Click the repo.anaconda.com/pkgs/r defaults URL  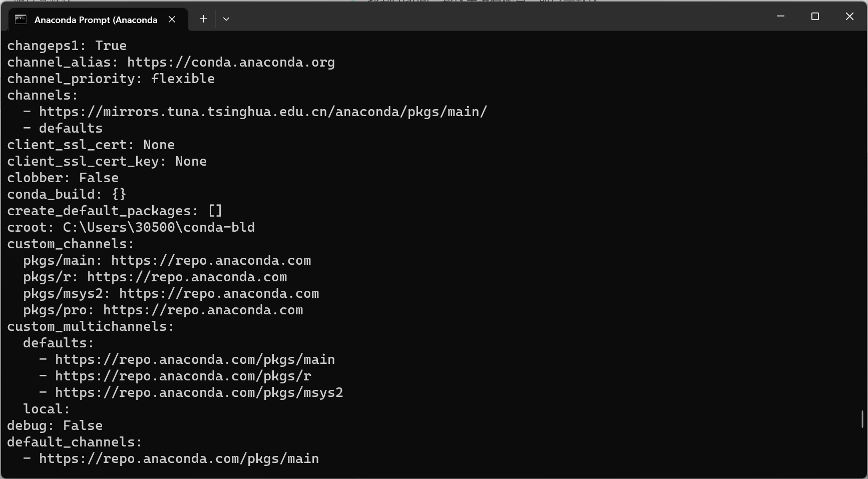(183, 376)
